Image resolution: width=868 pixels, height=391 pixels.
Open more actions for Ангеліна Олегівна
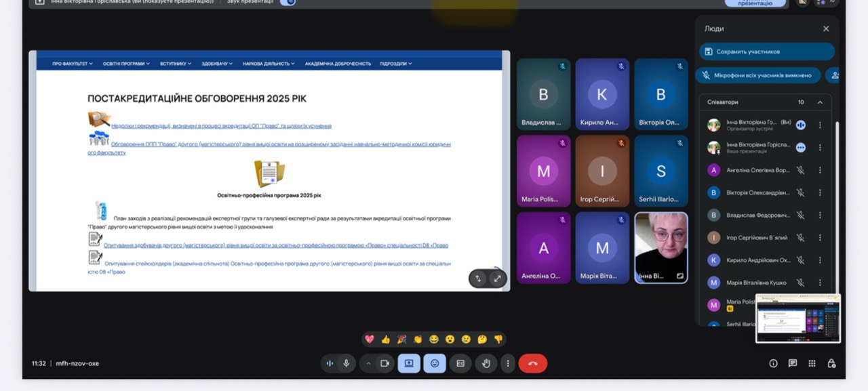820,170
